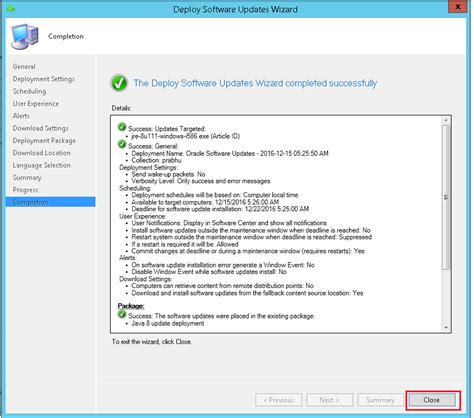The image size is (474, 418).
Task: Click checkmark beside Success: Updates Targeted
Action: tap(122, 127)
